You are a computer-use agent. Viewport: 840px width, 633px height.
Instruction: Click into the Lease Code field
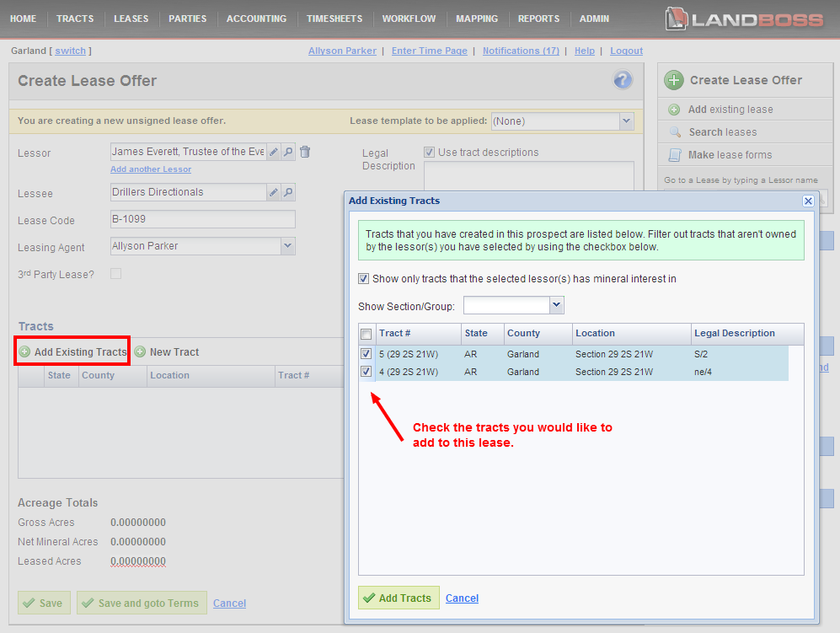(x=202, y=220)
